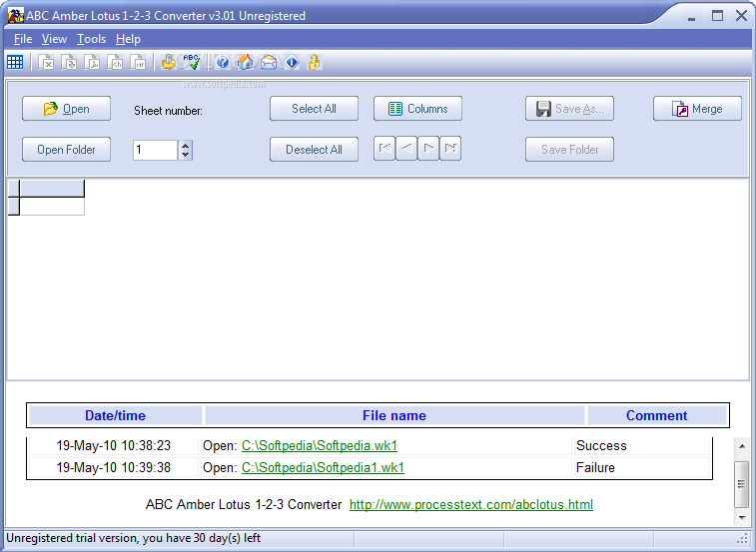Decrease sheet number with down spinner arrow

click(x=185, y=155)
